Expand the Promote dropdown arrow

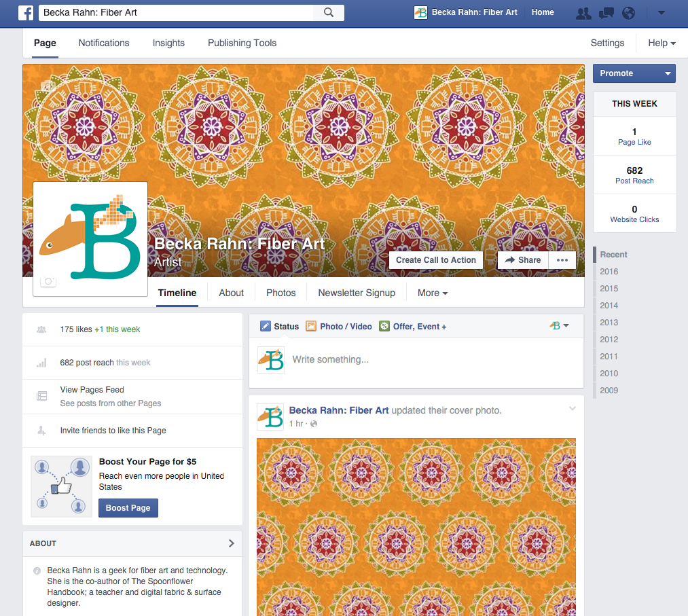click(x=668, y=73)
